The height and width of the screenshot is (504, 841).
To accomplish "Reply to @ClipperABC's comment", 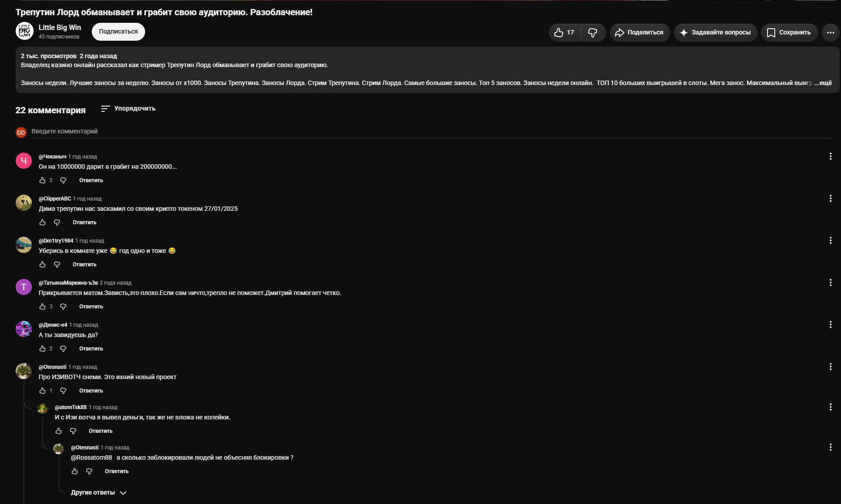I will click(x=85, y=222).
